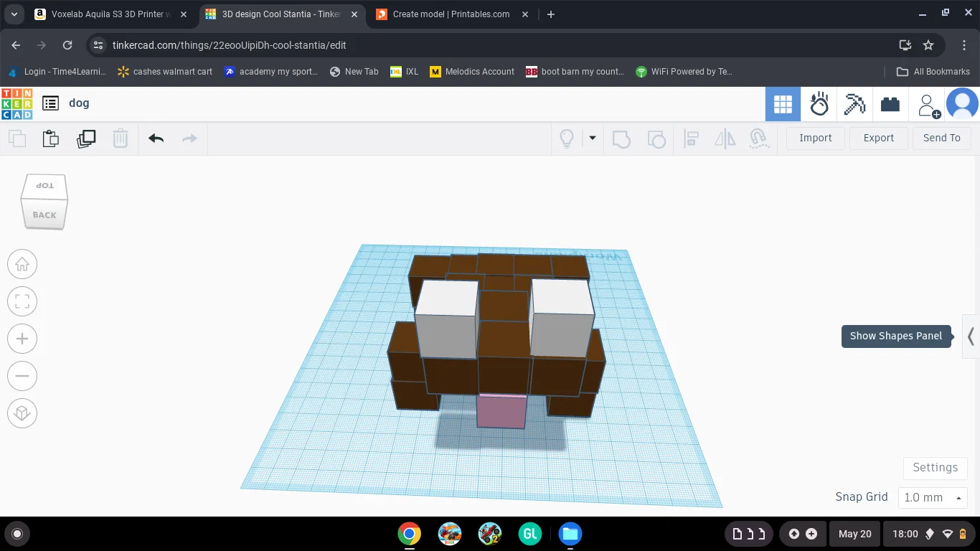Screen dimensions: 980x551
Task: Click the Home view icon
Action: [22, 265]
